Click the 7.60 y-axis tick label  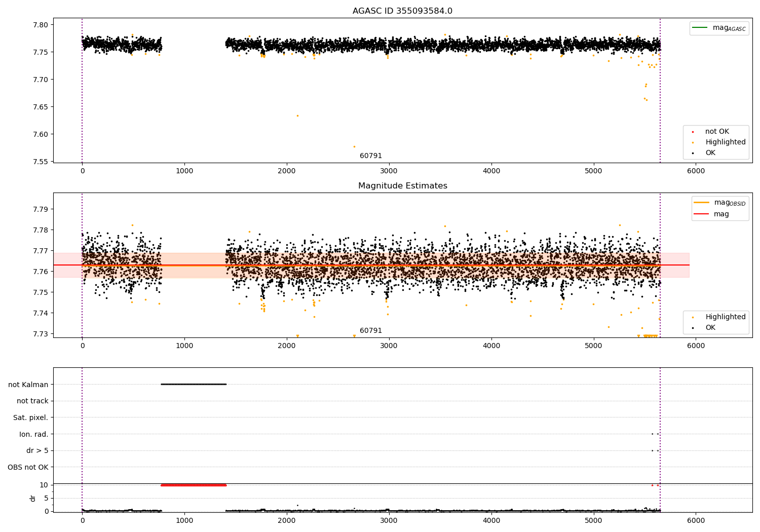[41, 134]
